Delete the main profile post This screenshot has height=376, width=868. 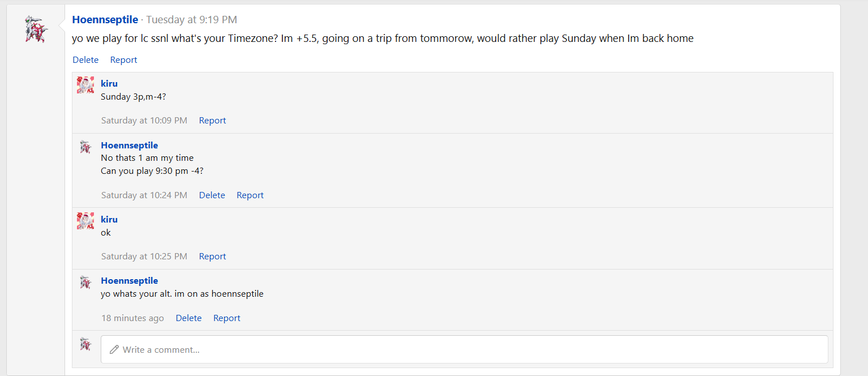tap(85, 60)
